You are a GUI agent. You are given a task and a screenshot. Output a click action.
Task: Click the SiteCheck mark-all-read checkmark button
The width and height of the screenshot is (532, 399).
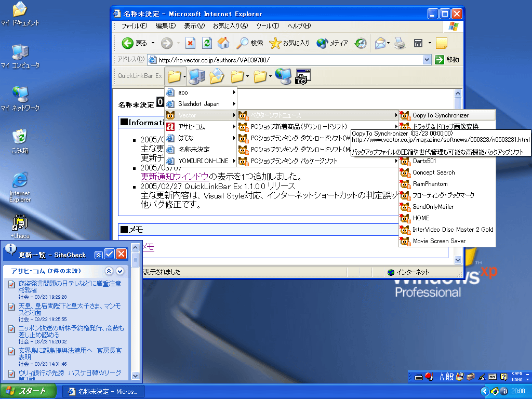click(x=109, y=254)
